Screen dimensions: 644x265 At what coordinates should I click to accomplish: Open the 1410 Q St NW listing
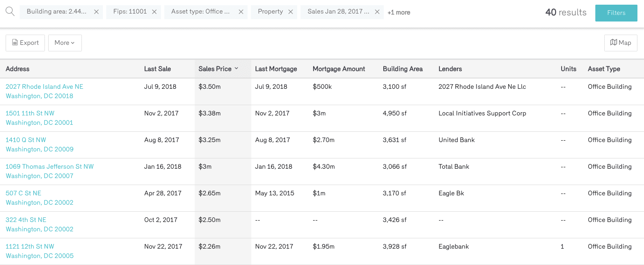[26, 140]
